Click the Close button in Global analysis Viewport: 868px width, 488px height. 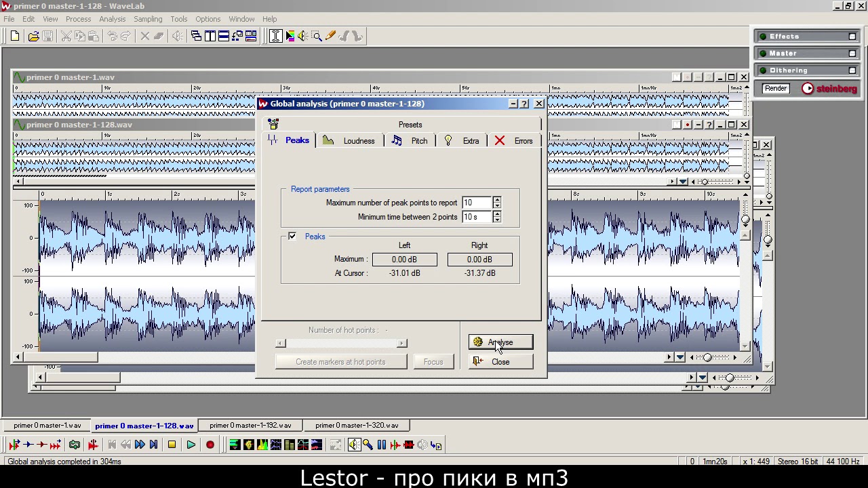[500, 362]
